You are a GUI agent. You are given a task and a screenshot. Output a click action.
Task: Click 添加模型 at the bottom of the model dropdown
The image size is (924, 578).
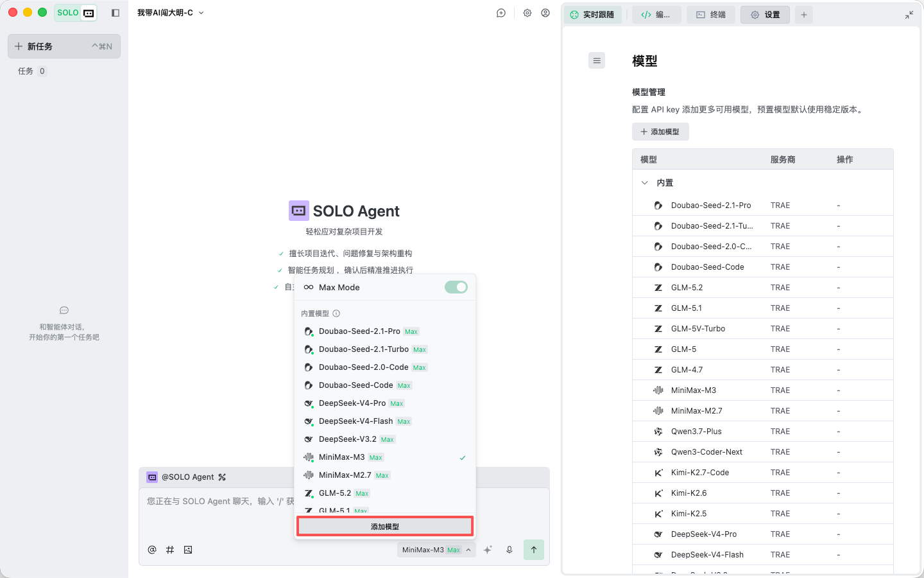tap(385, 527)
